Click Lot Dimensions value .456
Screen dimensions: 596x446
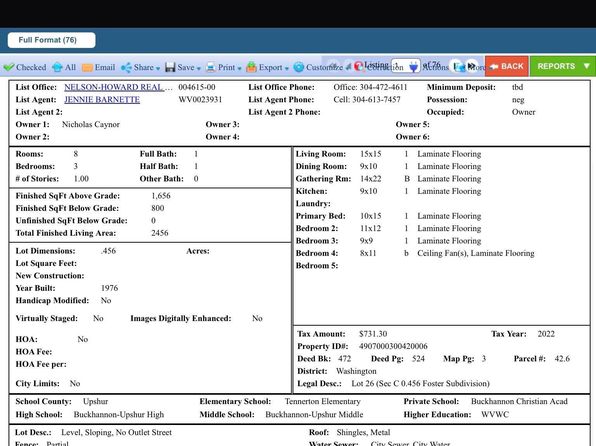pos(108,251)
